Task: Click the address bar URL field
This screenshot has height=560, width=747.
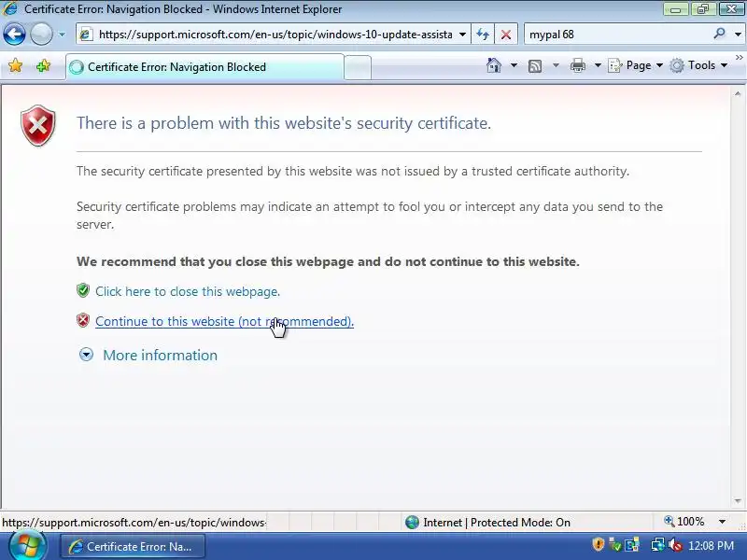Action: (275, 35)
